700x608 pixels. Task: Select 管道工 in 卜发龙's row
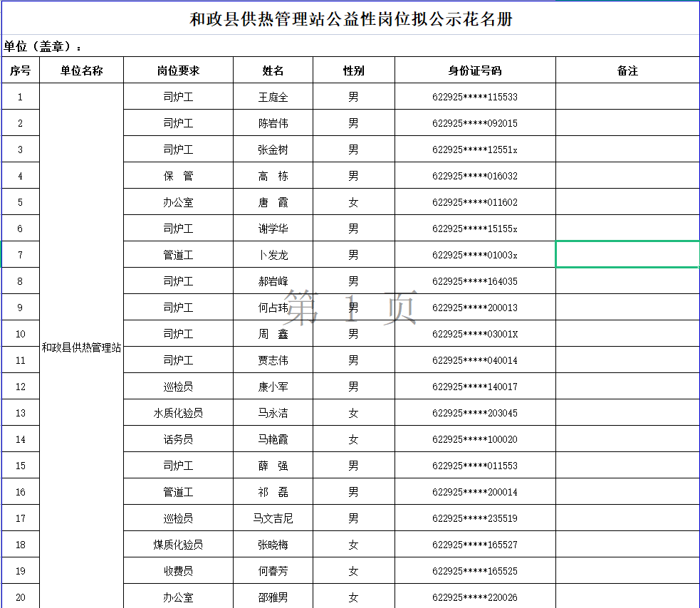(x=178, y=254)
